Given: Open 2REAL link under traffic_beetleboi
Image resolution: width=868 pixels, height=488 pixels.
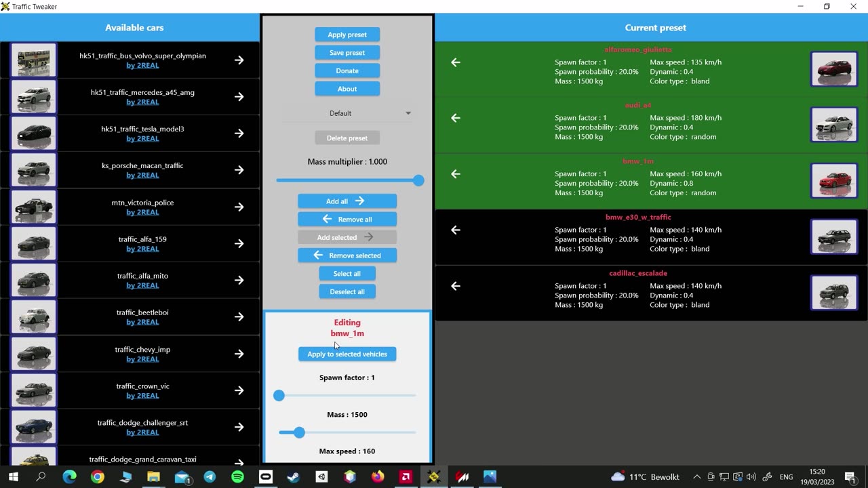Looking at the screenshot, I should click(142, 322).
